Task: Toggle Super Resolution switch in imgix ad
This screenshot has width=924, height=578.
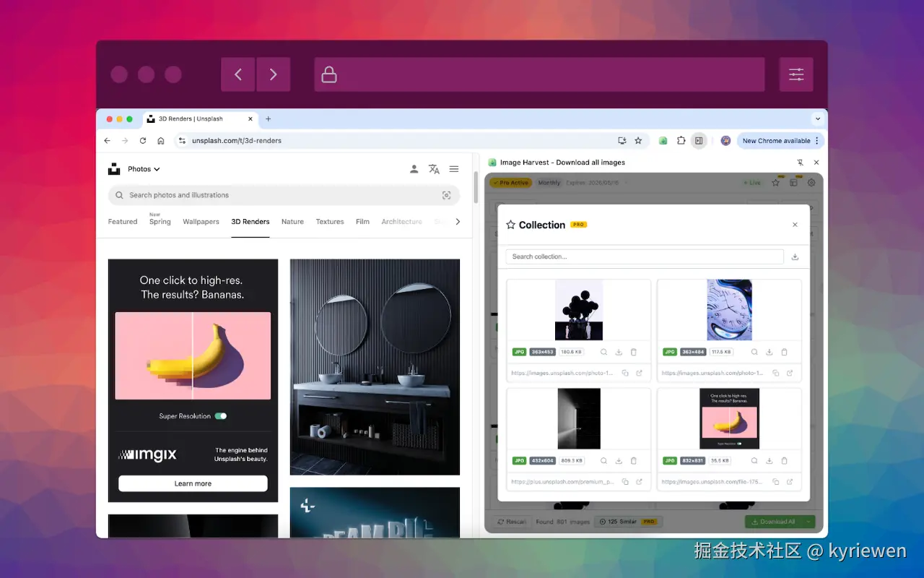Action: [x=221, y=416]
